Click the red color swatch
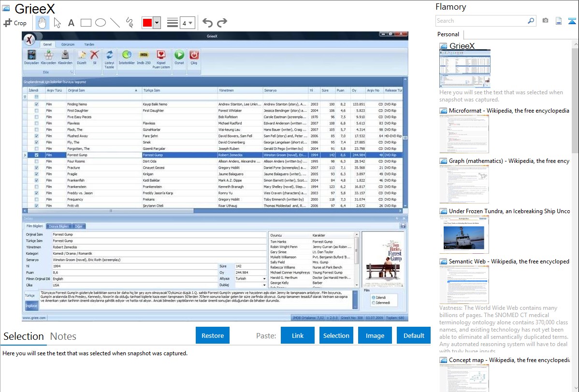 click(147, 23)
